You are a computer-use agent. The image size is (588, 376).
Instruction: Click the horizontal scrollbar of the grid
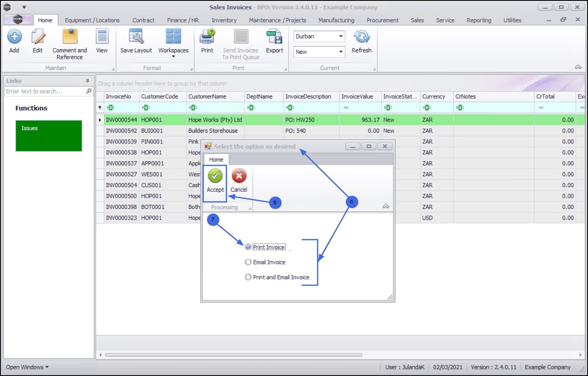pyautogui.click(x=233, y=355)
